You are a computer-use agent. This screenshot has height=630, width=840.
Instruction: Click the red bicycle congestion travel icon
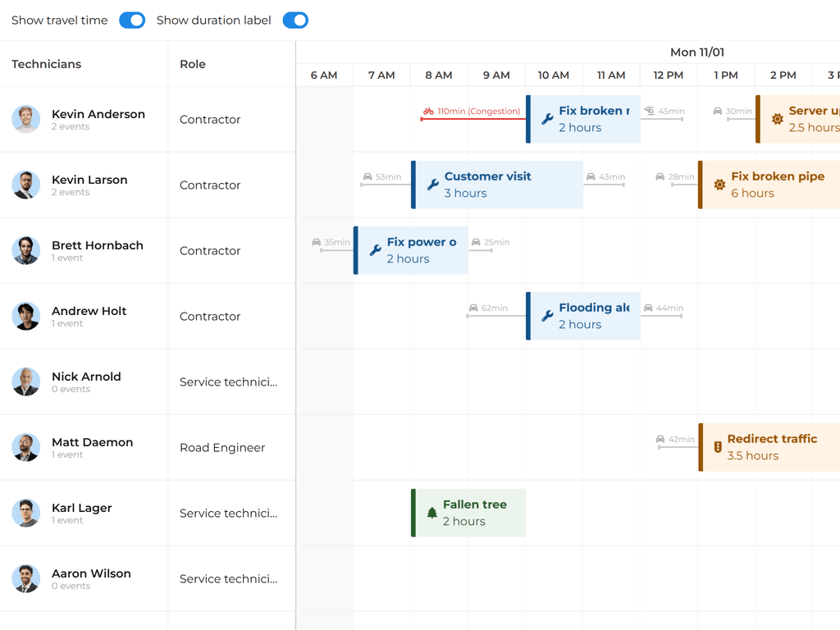pos(428,112)
